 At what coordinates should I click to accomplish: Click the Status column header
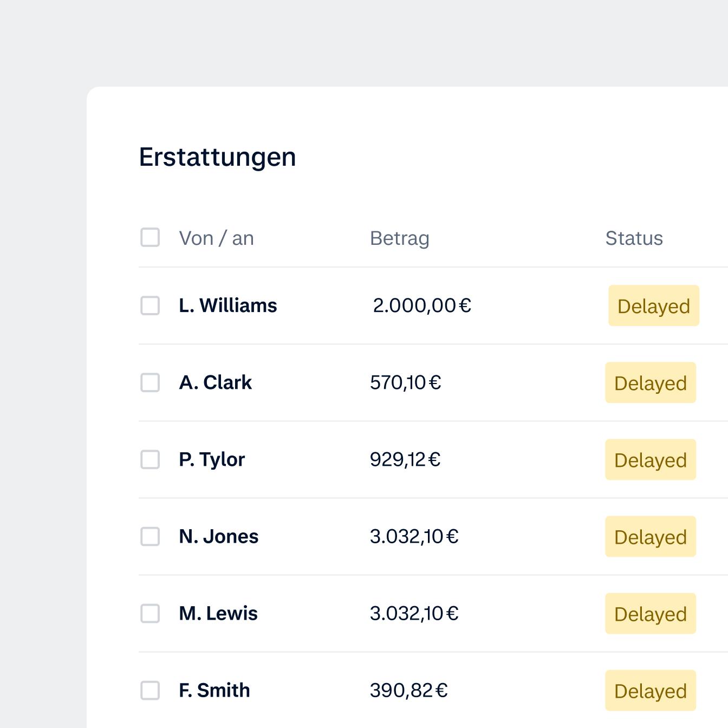click(634, 238)
